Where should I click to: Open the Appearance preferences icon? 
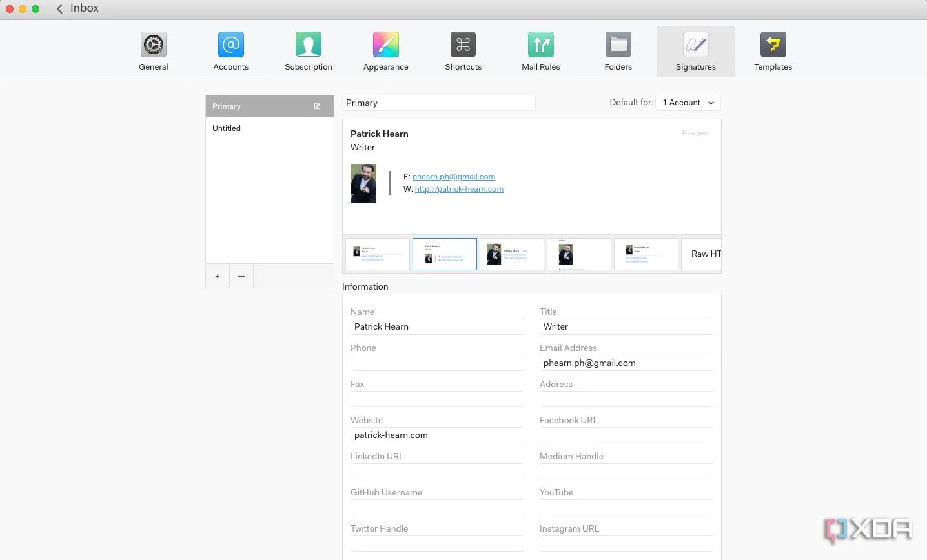click(386, 45)
